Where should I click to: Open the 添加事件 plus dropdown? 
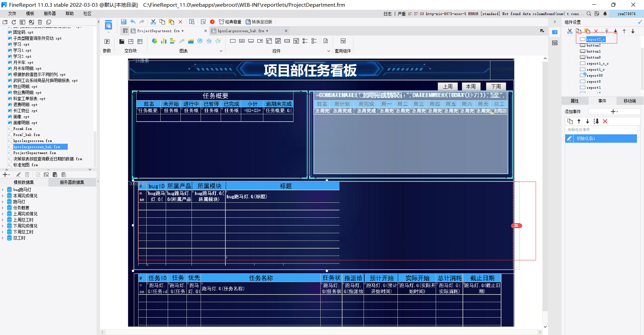point(614,112)
